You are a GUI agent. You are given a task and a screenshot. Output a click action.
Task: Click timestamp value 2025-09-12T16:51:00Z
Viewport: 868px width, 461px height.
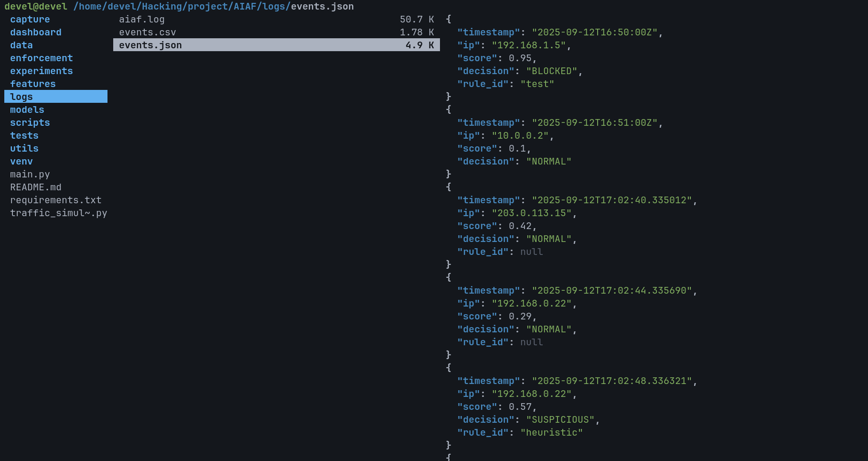[x=595, y=123]
